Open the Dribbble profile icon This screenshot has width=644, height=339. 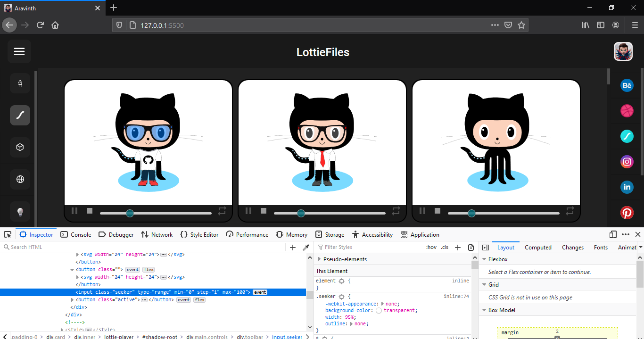pyautogui.click(x=627, y=111)
